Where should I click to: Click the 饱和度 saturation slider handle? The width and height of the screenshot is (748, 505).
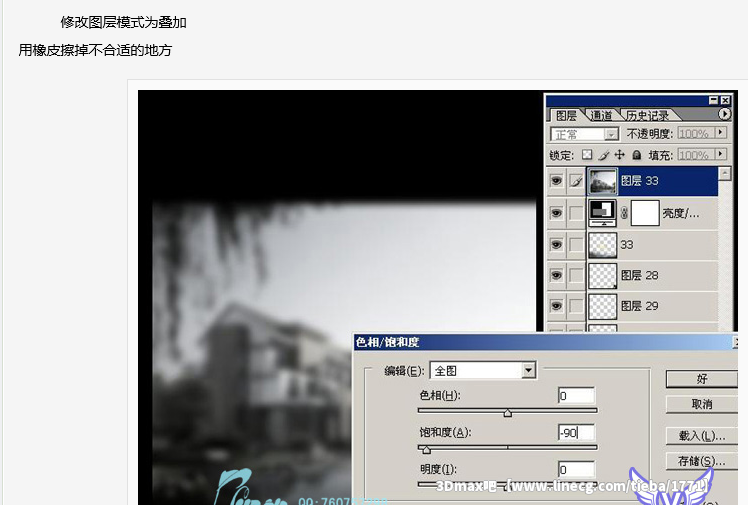tap(426, 450)
